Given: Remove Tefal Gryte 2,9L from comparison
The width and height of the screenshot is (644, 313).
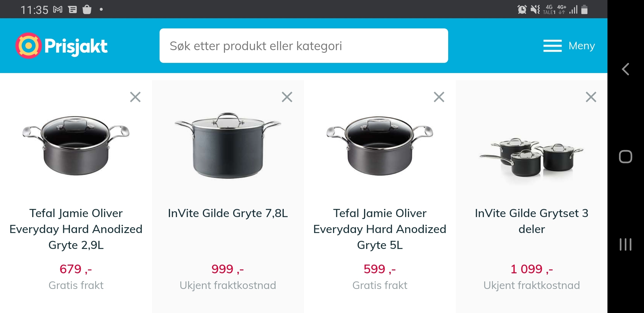Looking at the screenshot, I should click(135, 97).
